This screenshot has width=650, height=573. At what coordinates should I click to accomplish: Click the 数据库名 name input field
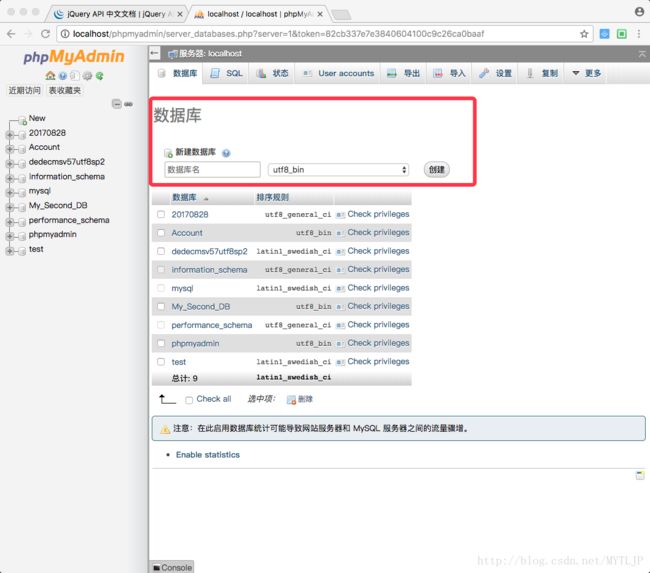pos(213,170)
